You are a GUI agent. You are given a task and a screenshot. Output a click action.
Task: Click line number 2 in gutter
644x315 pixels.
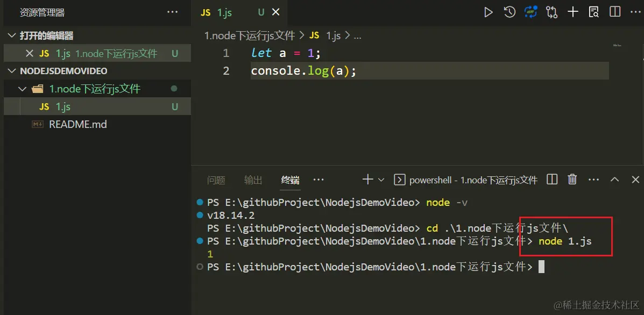pos(226,71)
